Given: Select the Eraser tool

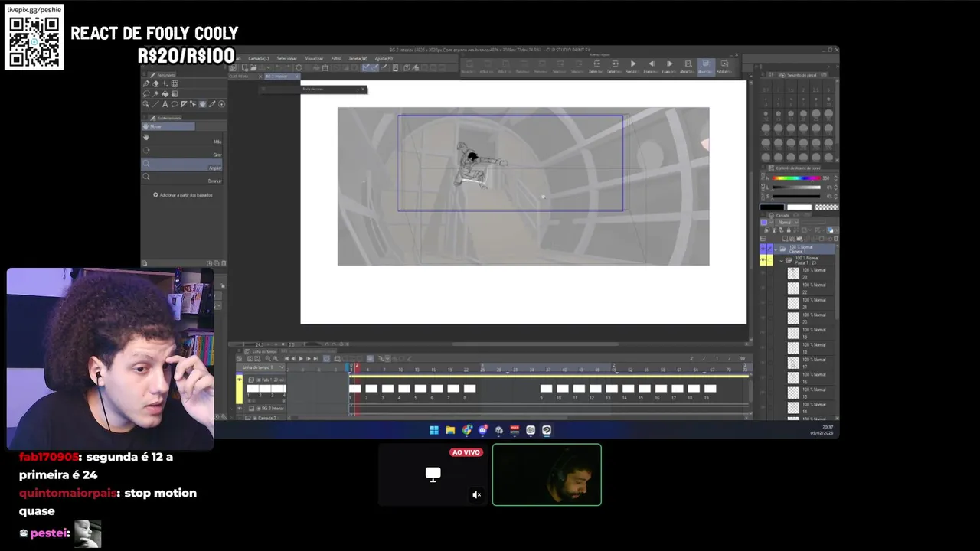Looking at the screenshot, I should tap(155, 83).
